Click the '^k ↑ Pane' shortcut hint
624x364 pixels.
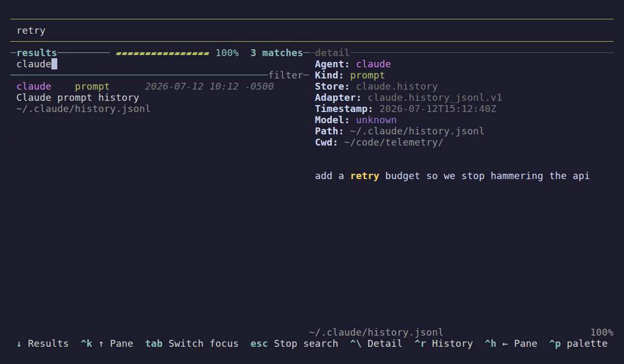pos(107,343)
